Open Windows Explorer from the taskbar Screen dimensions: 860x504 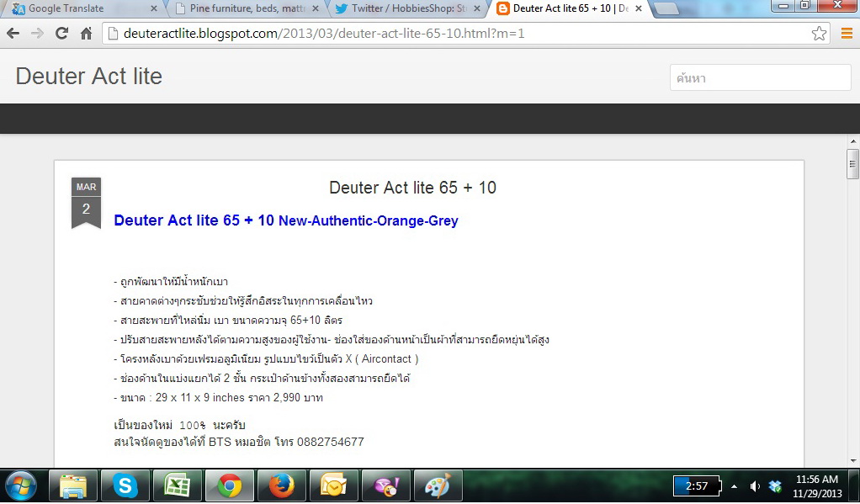(73, 485)
